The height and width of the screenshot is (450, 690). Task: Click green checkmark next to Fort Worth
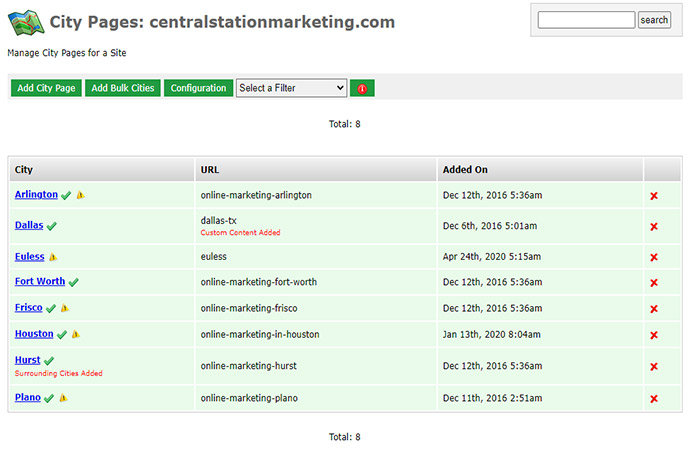(x=73, y=282)
